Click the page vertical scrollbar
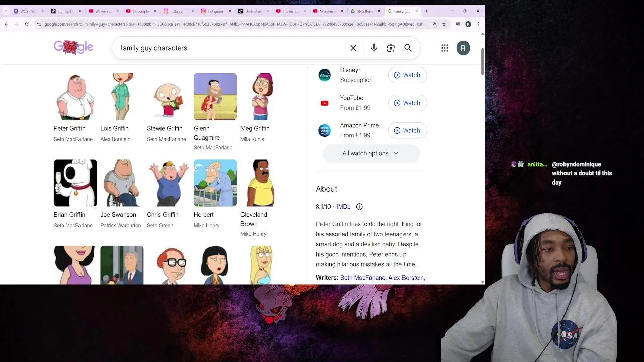644x362 pixels. (x=482, y=62)
